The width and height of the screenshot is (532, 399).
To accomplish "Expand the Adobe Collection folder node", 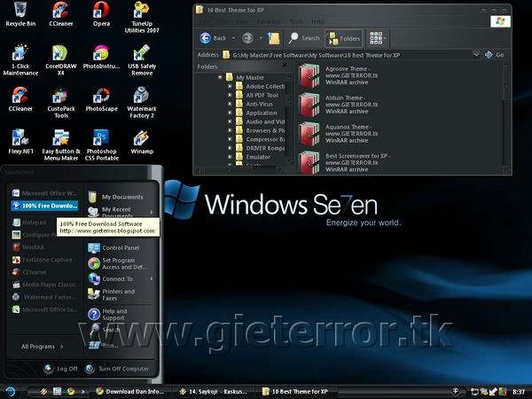I will (230, 86).
